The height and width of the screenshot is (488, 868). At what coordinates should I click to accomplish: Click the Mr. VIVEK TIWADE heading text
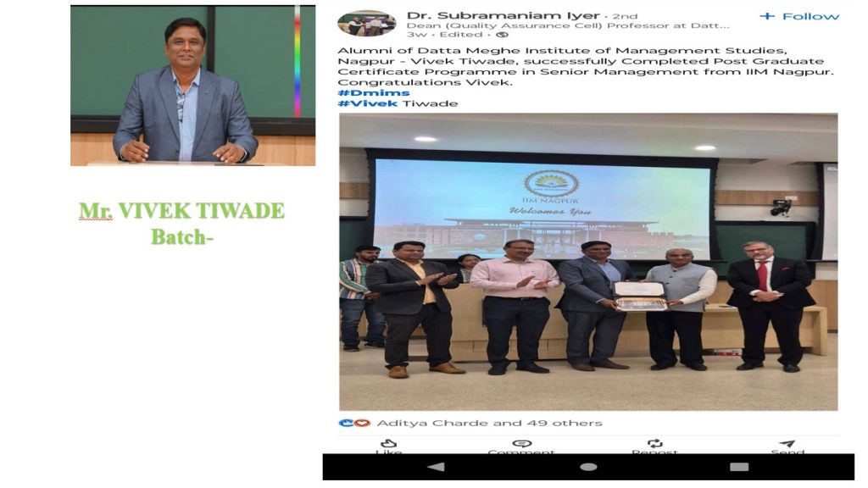click(181, 211)
